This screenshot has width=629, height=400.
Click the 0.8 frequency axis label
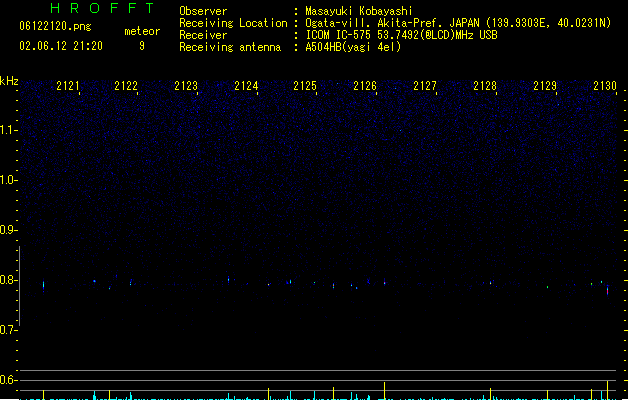8,280
